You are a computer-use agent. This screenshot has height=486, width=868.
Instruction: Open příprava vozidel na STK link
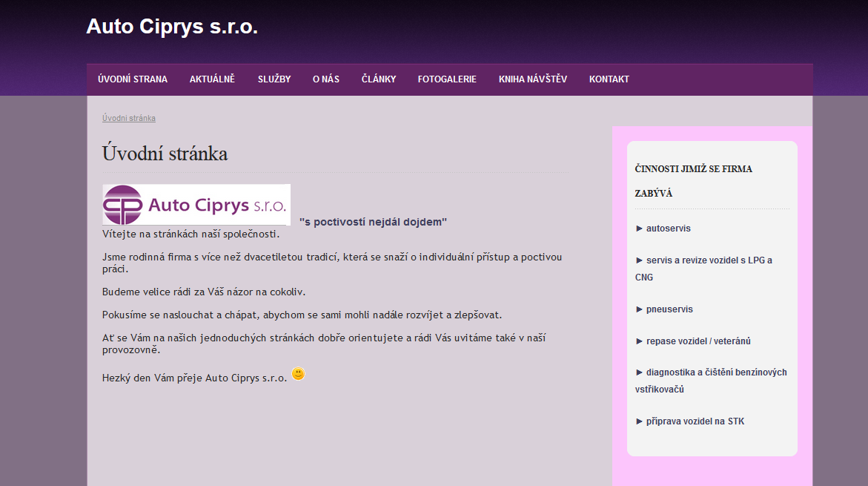(695, 421)
